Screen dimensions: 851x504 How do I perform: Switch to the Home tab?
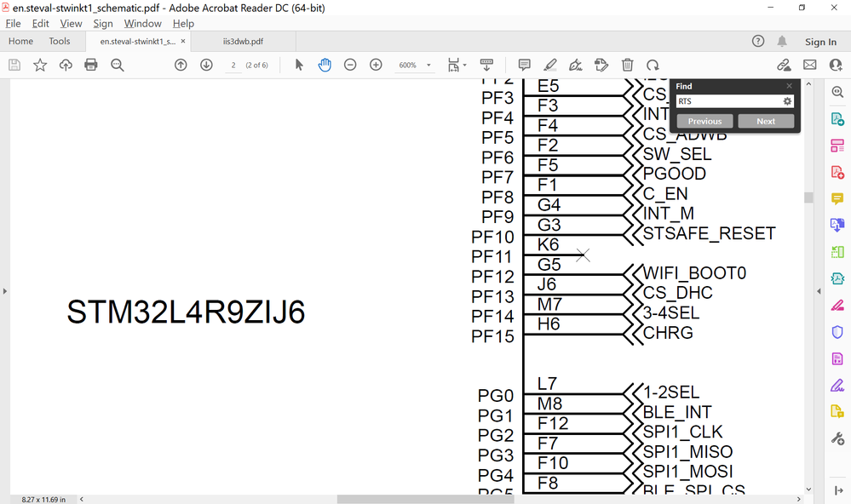click(x=20, y=41)
